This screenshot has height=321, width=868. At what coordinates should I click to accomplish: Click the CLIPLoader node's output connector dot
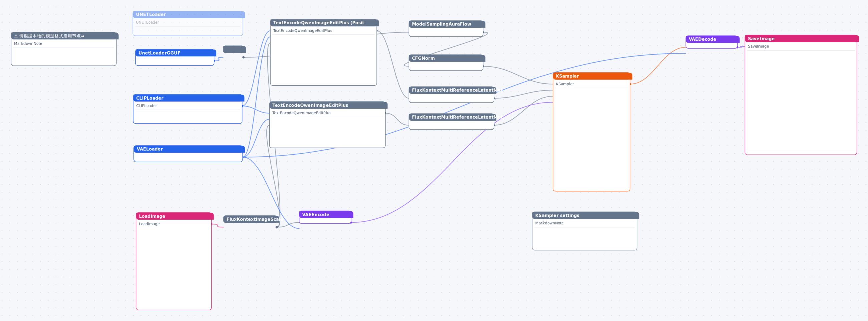[x=242, y=106]
